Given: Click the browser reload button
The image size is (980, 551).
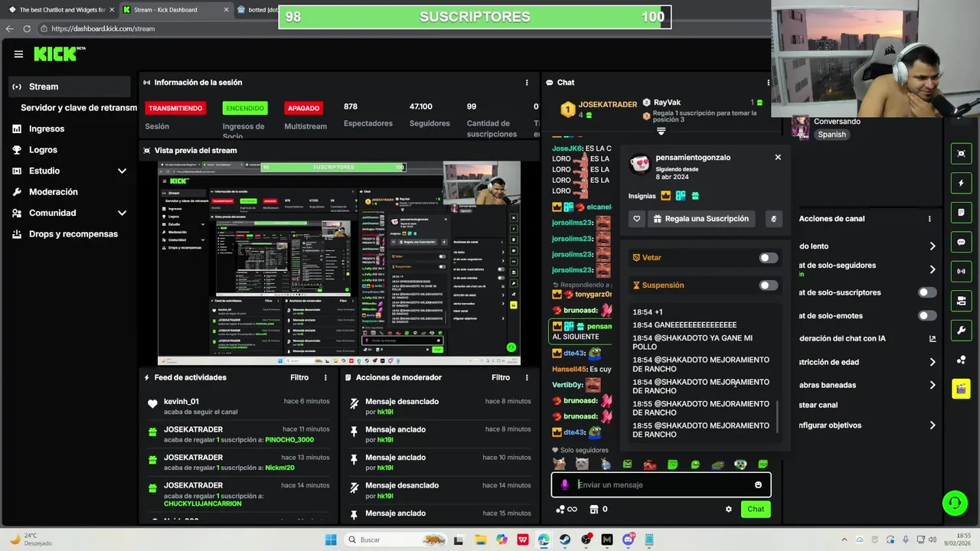Looking at the screenshot, I should tap(27, 28).
